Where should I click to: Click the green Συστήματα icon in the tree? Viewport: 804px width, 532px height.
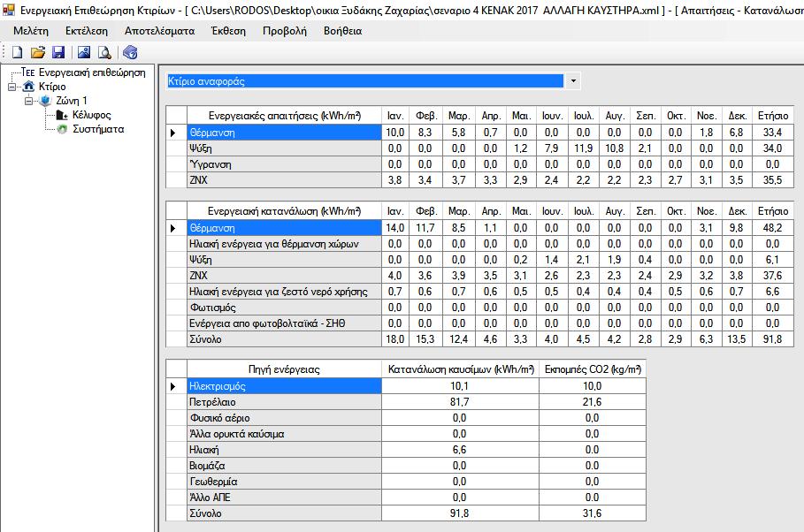point(62,129)
